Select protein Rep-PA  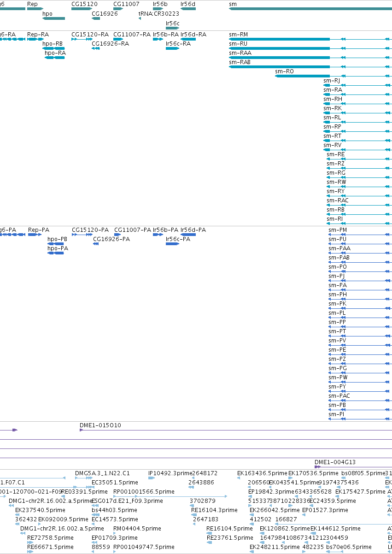pos(35,235)
